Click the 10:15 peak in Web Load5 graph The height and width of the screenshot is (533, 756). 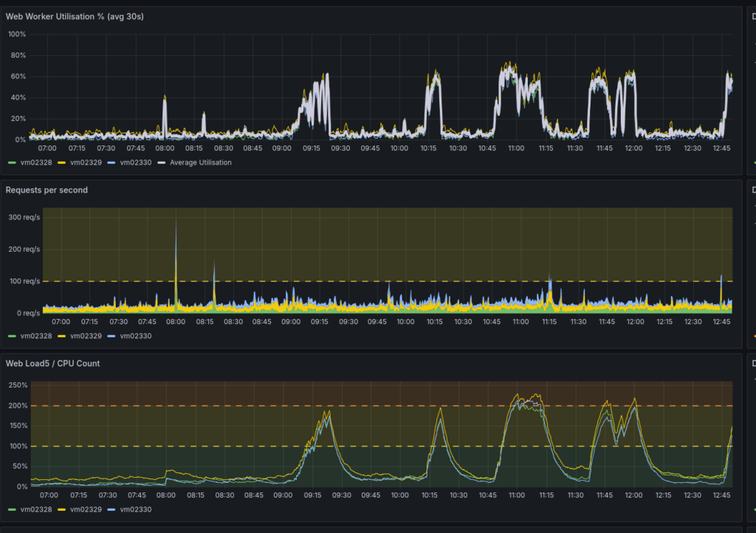coord(441,410)
